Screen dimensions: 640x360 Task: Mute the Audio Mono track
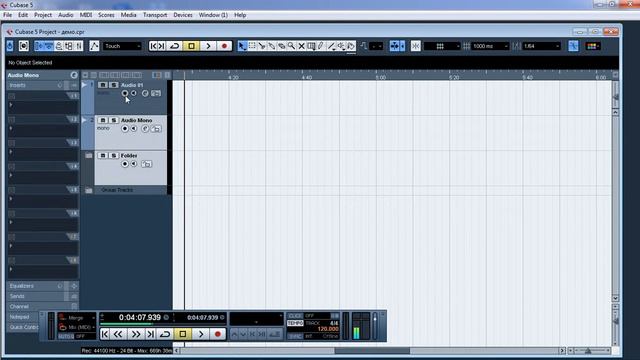[x=103, y=120]
